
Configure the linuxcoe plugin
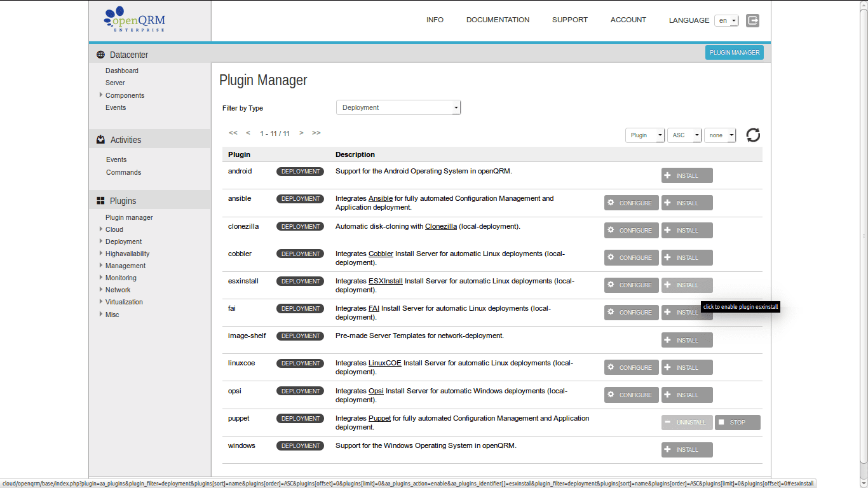click(631, 367)
